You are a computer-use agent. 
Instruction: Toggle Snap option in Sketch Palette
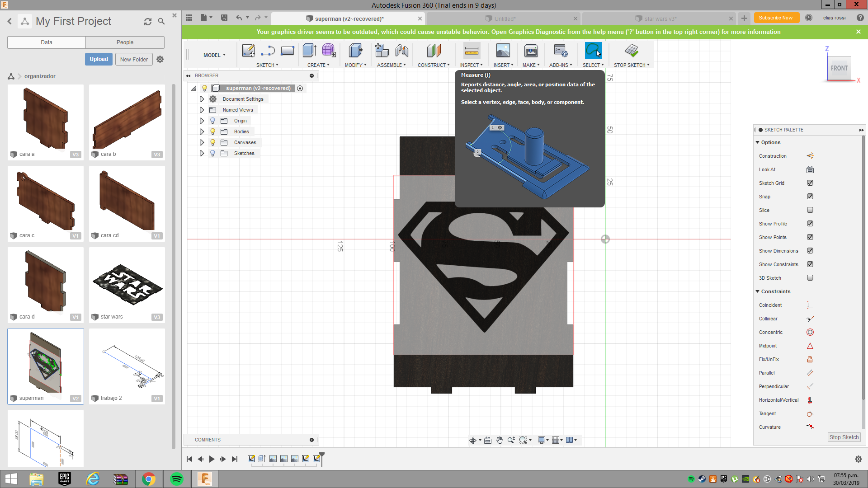pos(810,196)
